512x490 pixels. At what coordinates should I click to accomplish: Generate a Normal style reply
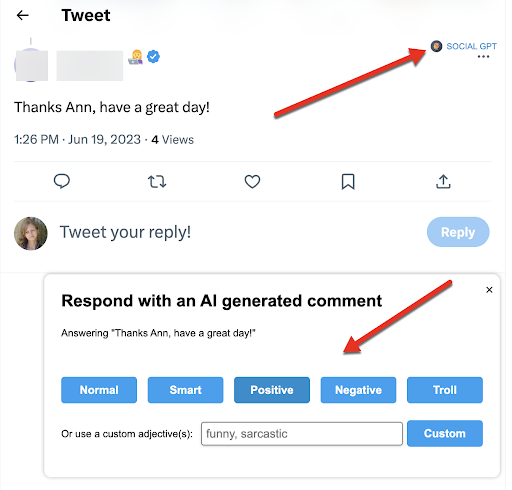99,390
